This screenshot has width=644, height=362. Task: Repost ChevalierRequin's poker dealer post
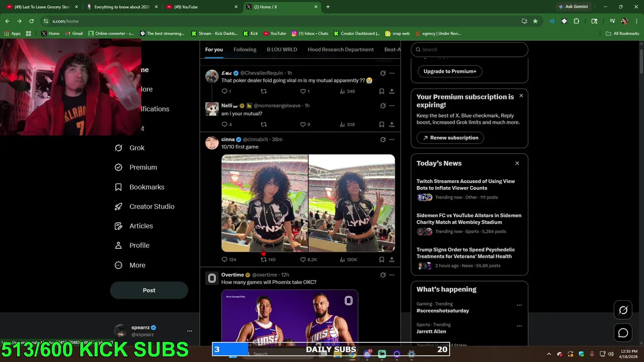point(264,91)
